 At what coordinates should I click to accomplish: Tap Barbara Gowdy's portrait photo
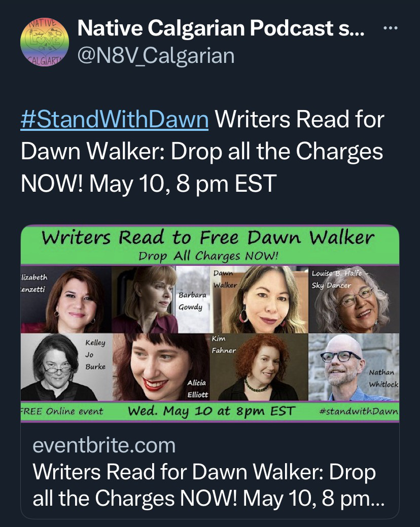tap(161, 299)
